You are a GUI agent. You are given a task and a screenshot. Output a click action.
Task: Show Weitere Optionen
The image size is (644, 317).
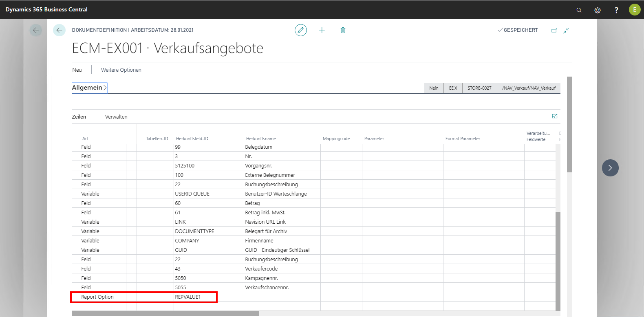tap(121, 70)
